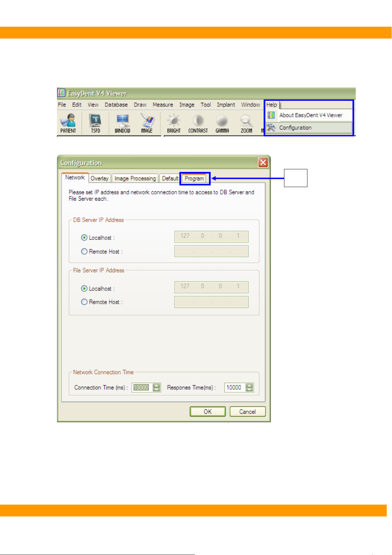Decrease Connection Time with down arrow

click(157, 390)
